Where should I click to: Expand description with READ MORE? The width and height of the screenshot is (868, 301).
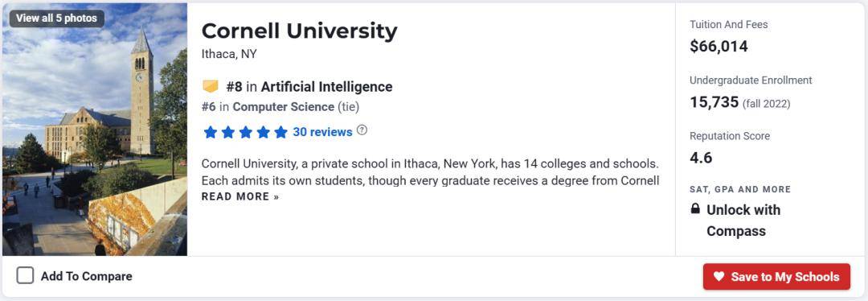click(240, 197)
